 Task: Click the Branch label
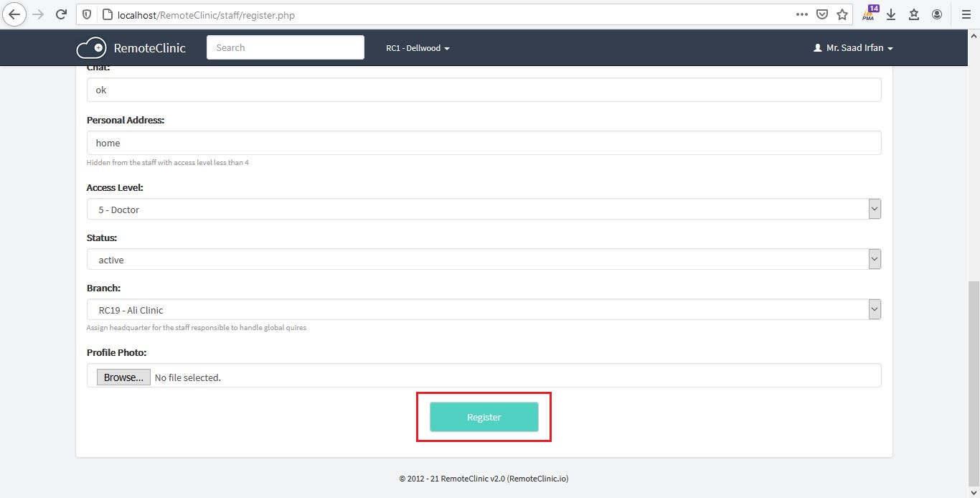(x=103, y=288)
